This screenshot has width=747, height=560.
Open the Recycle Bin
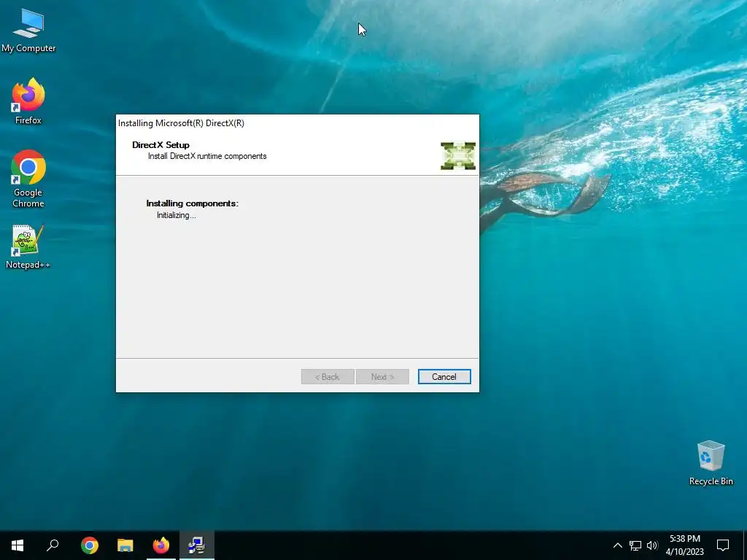click(x=711, y=463)
